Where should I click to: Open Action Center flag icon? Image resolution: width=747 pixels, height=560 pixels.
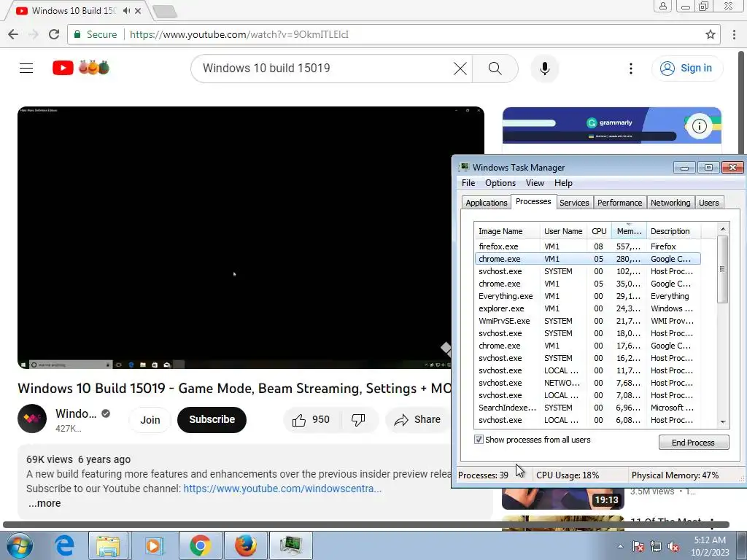pos(638,546)
